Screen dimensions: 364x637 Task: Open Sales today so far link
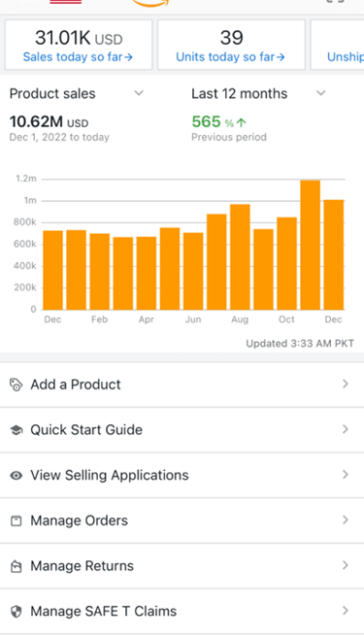78,57
